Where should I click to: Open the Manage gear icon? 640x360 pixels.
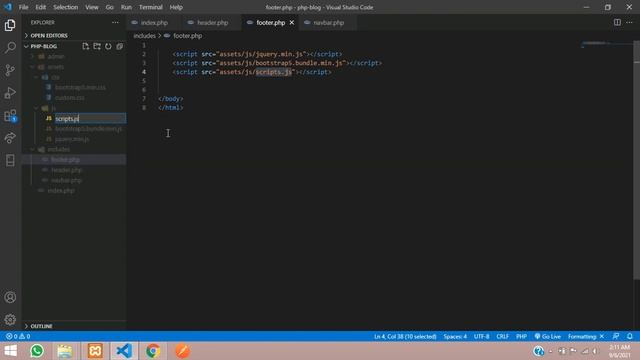point(10,320)
